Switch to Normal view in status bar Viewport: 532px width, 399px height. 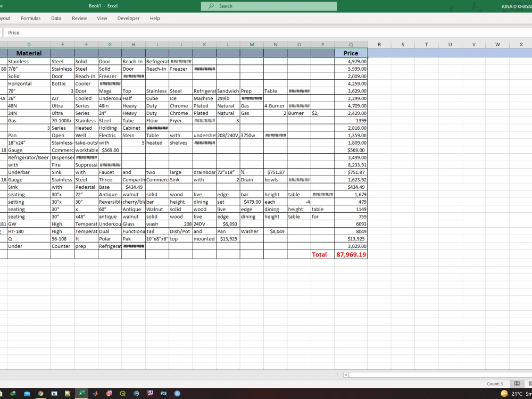pyautogui.click(x=517, y=384)
